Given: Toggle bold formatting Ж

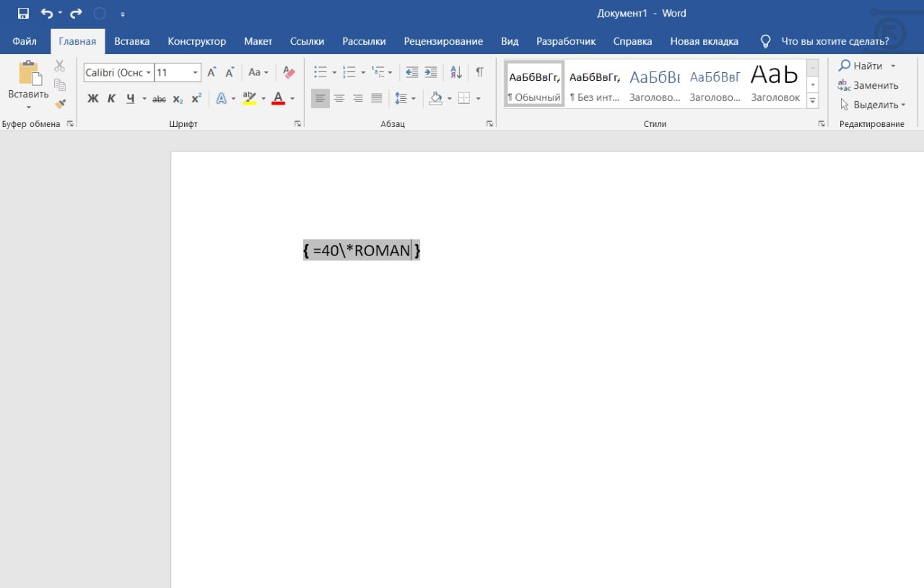Looking at the screenshot, I should click(x=92, y=99).
